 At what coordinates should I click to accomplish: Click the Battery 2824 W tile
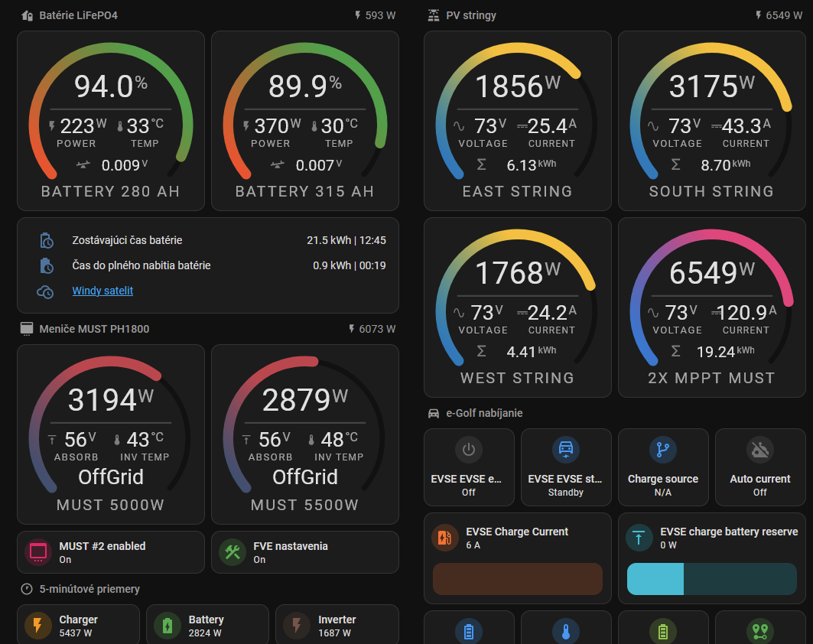[207, 624]
